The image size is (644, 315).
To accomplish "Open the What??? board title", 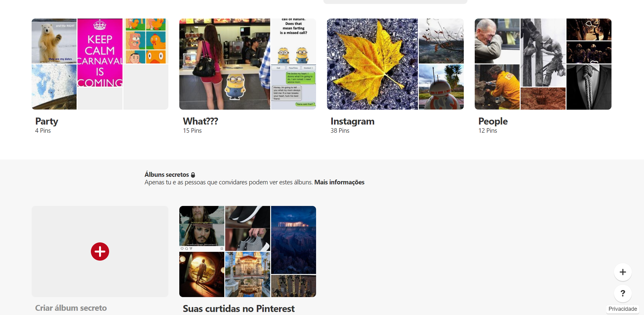I will 201,121.
